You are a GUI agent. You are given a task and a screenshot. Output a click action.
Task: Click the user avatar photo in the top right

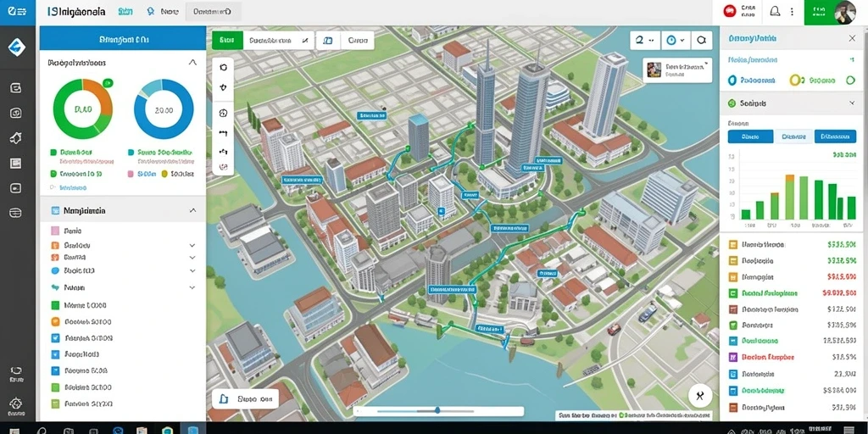845,12
